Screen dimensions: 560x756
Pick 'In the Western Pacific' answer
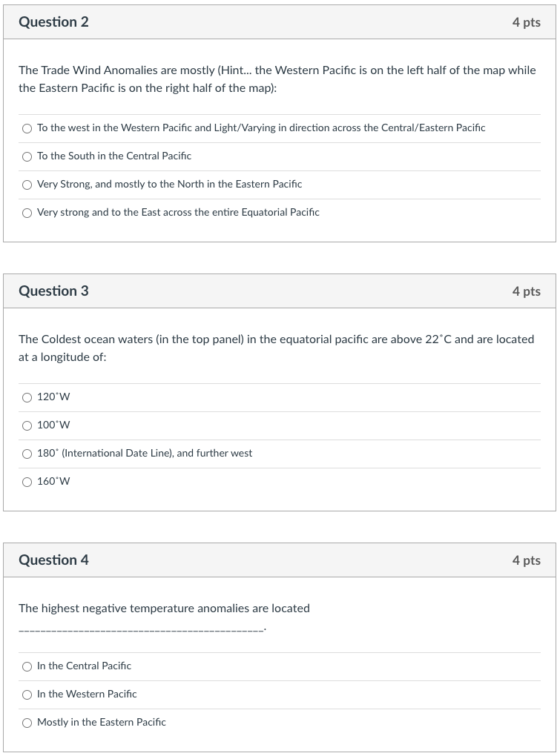(27, 694)
